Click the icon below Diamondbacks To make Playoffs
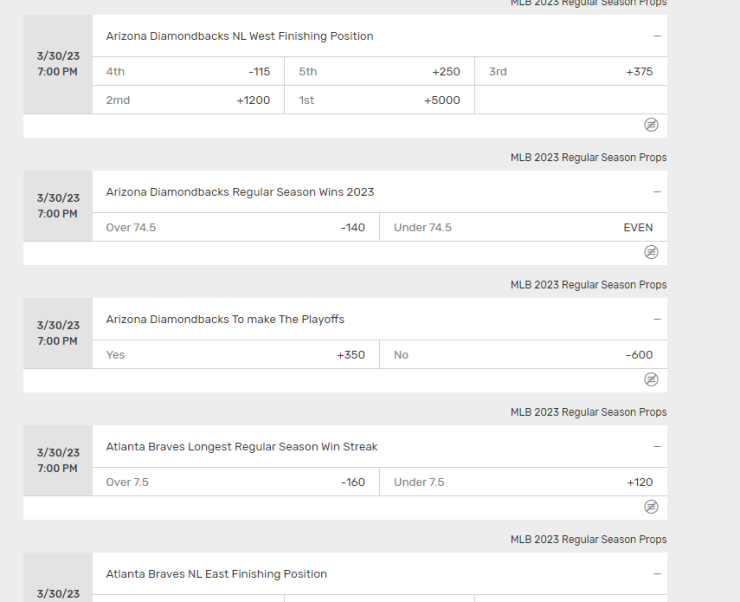The image size is (740, 602). 651,380
